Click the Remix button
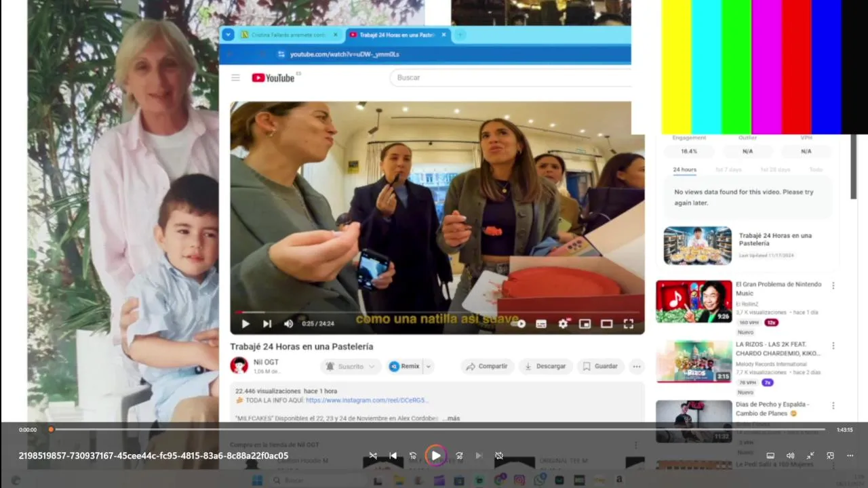Screen dimensions: 868x488 point(405,366)
